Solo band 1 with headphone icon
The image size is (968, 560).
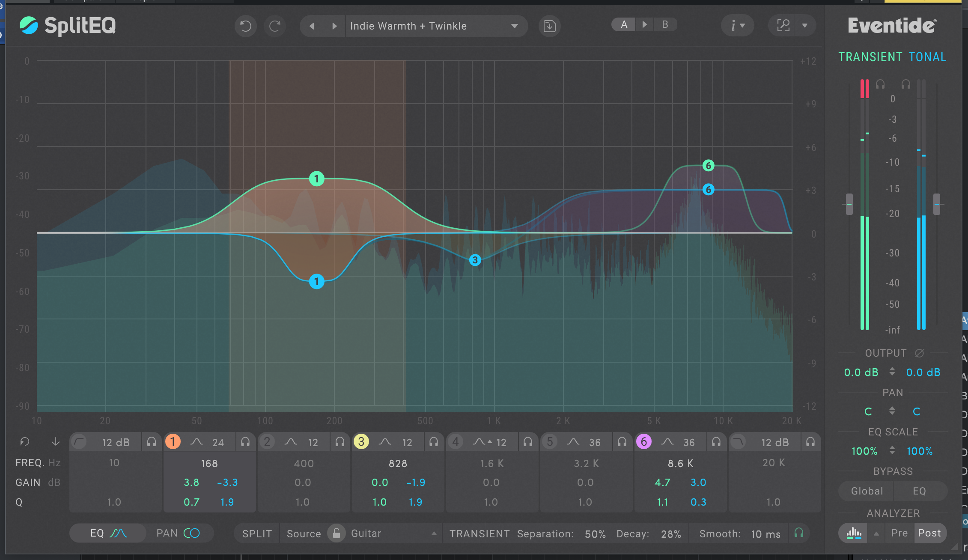[x=245, y=442]
